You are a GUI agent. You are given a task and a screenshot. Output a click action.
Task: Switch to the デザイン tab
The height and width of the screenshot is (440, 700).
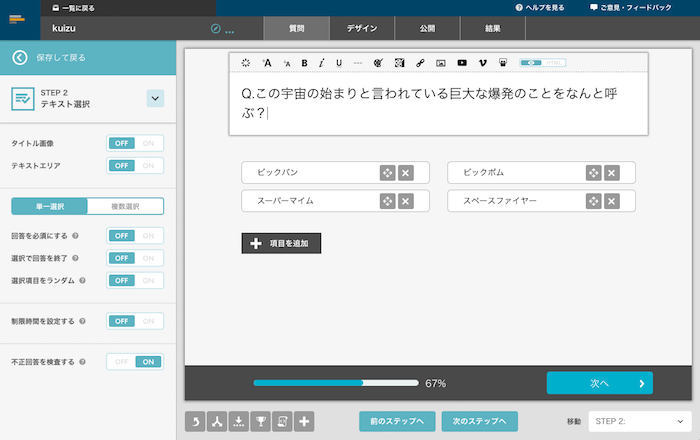pos(362,29)
